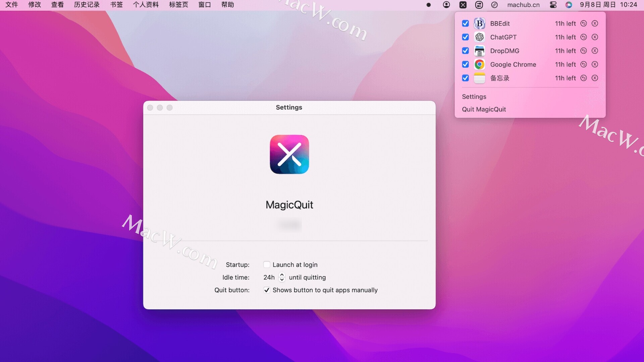
Task: Open the 修改 menu
Action: (35, 5)
